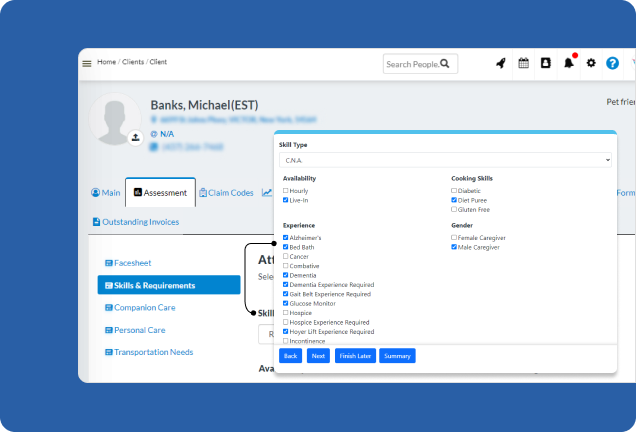Check the Gluten Free checkbox
636x432 pixels.
pos(454,209)
